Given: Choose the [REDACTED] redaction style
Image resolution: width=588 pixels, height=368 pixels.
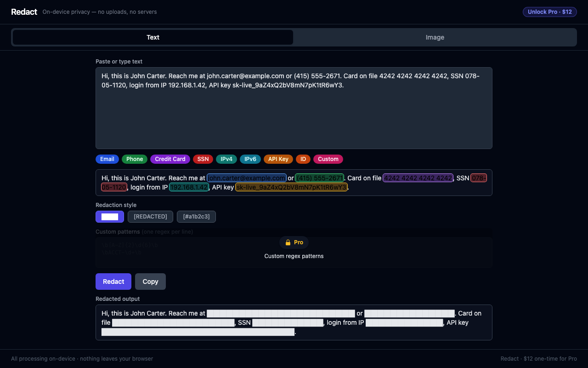Looking at the screenshot, I should point(150,217).
